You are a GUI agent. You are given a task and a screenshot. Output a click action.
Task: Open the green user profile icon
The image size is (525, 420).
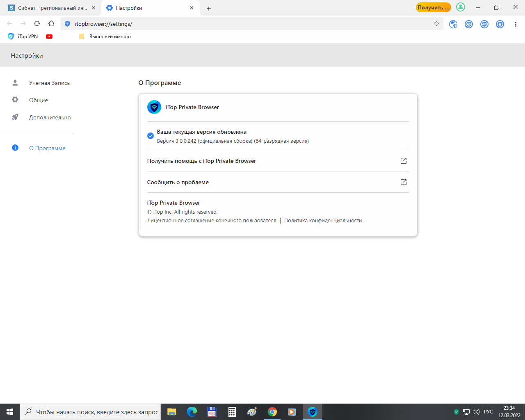pyautogui.click(x=461, y=7)
